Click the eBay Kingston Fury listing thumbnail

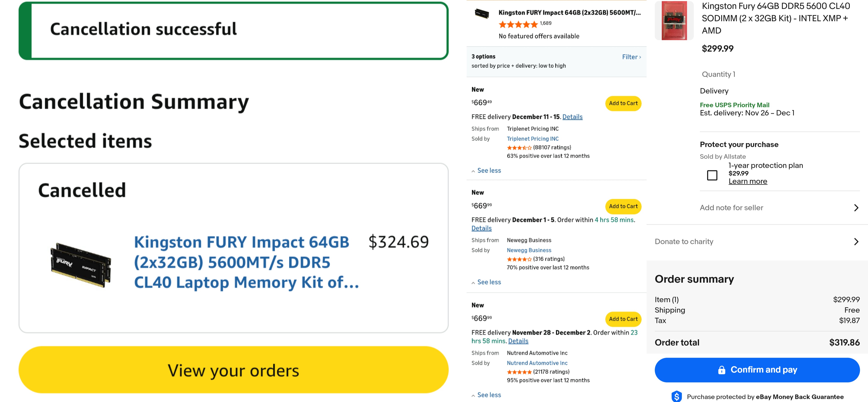click(x=674, y=20)
